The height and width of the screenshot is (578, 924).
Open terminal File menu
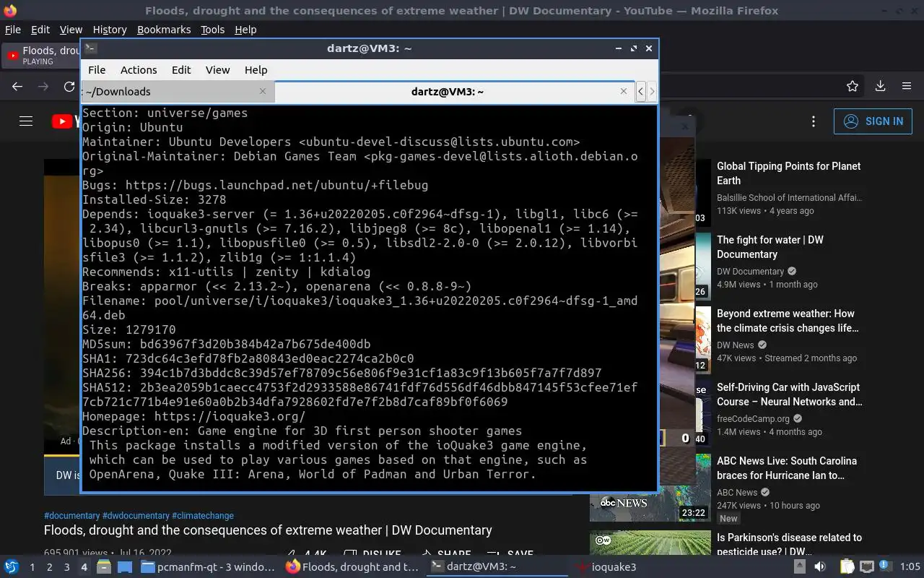tap(97, 70)
